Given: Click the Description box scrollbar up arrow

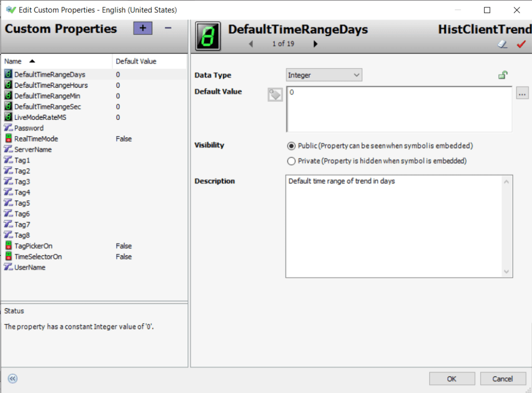Looking at the screenshot, I should tap(507, 181).
